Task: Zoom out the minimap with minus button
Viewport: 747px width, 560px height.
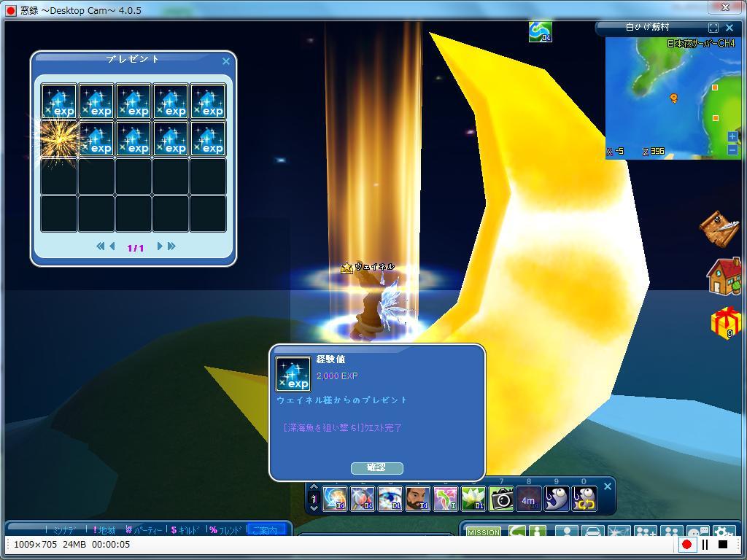Action: 732,150
